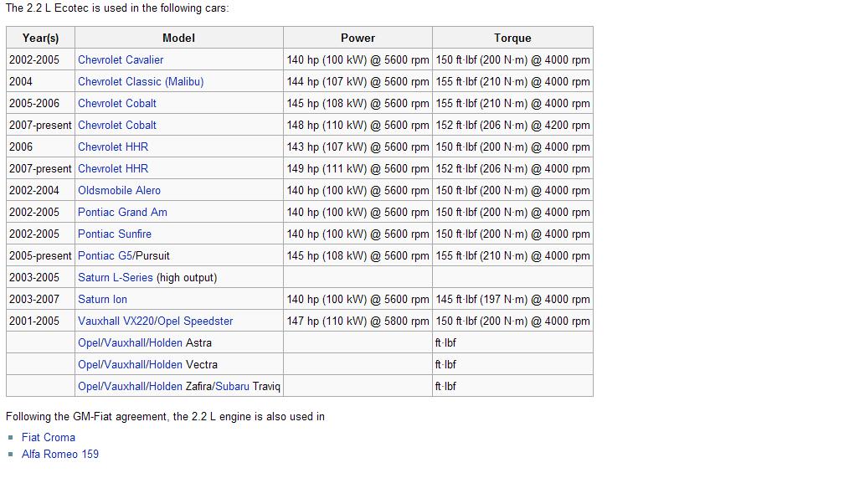This screenshot has height=504, width=844.
Task: Follow the Alfa Romeo 159 link
Action: (60, 454)
